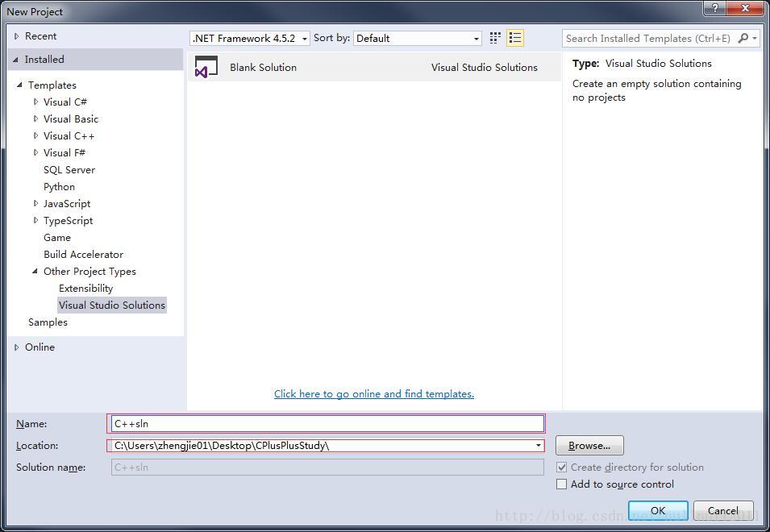Click the Name input field

327,423
